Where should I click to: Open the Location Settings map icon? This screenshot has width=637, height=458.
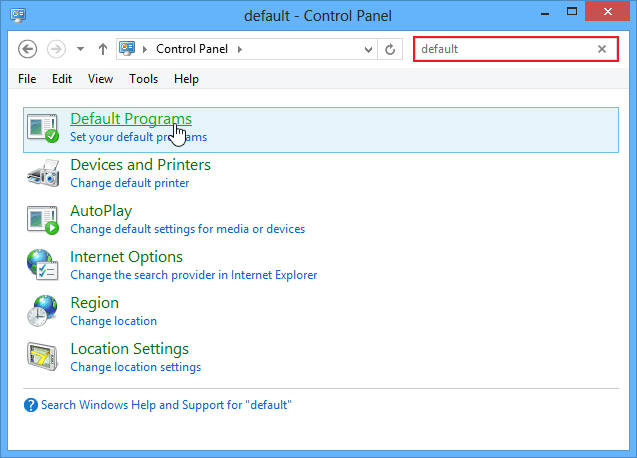[x=42, y=356]
